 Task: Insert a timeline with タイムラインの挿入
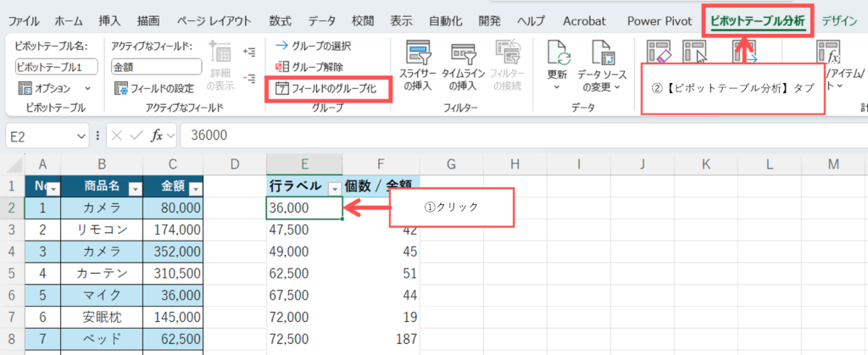(x=468, y=65)
